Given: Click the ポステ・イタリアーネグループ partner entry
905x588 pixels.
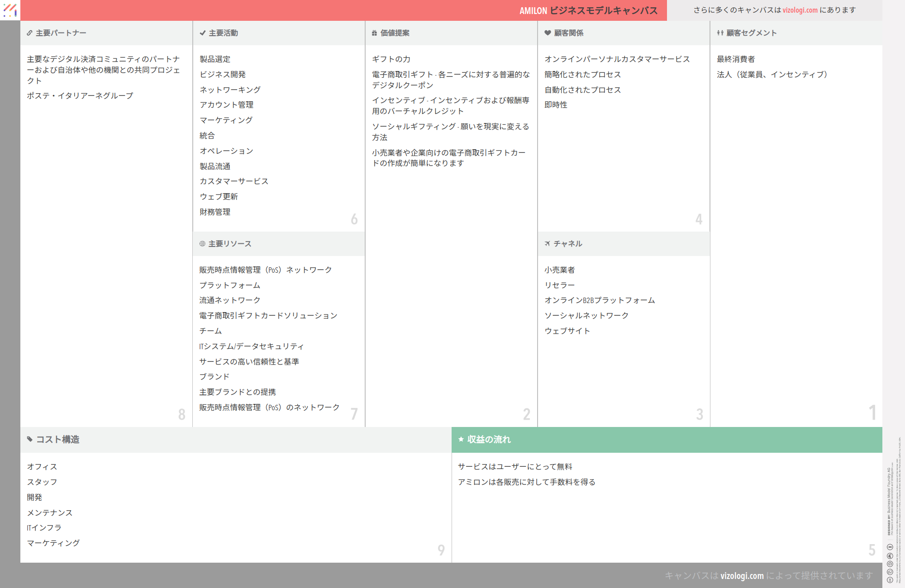Looking at the screenshot, I should pos(80,96).
